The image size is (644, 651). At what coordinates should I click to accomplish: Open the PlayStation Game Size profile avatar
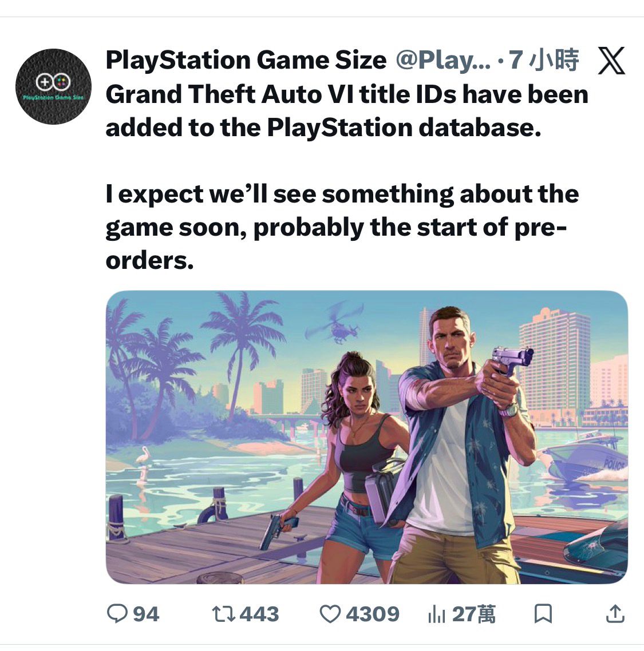53,86
